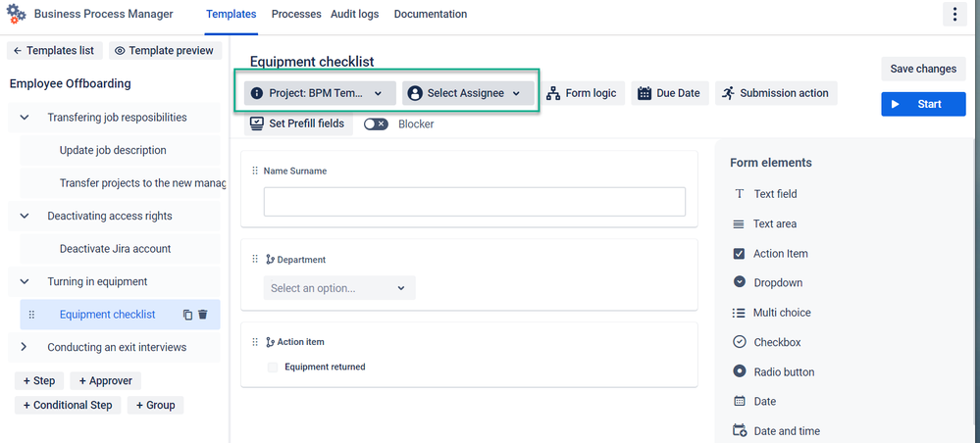The width and height of the screenshot is (980, 443).
Task: Open the three-dot more options menu
Action: [x=954, y=15]
